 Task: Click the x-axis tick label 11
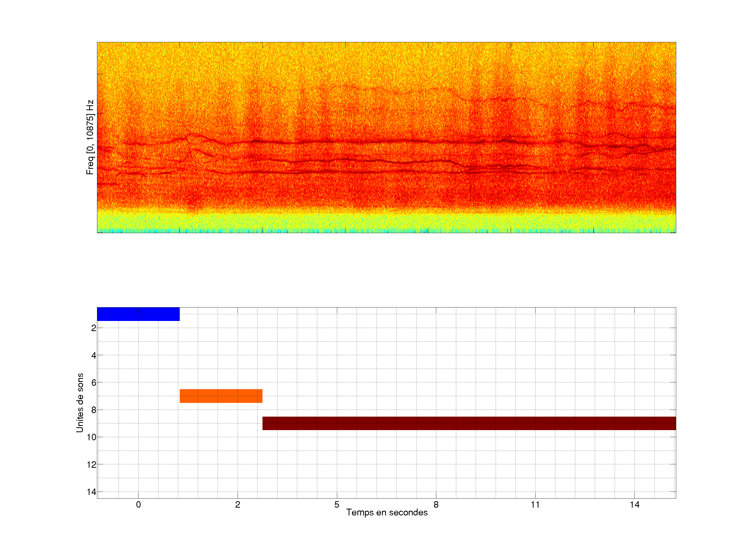pos(535,505)
